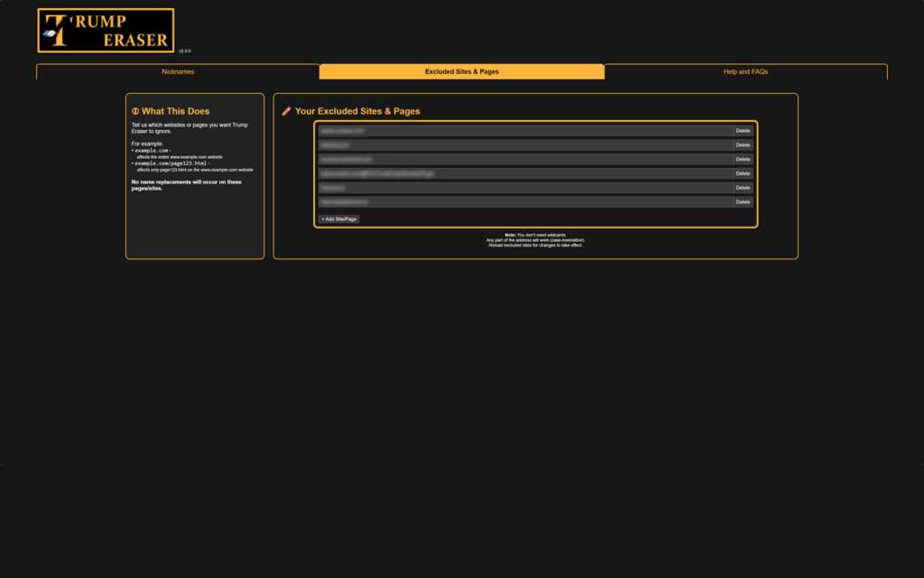The image size is (924, 578).
Task: Delete the fifth excluded site entry
Action: (x=743, y=188)
